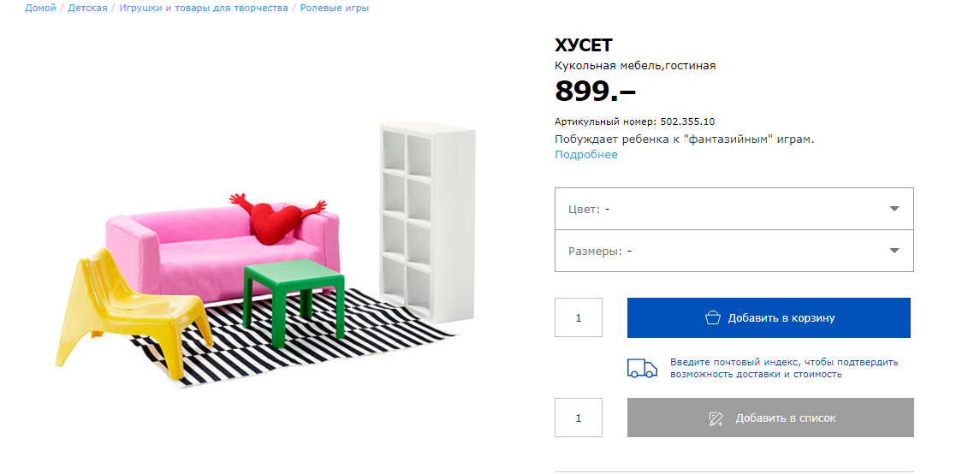Image resolution: width=980 pixels, height=474 pixels.
Task: Open the Детская breadcrumb link
Action: click(x=87, y=8)
